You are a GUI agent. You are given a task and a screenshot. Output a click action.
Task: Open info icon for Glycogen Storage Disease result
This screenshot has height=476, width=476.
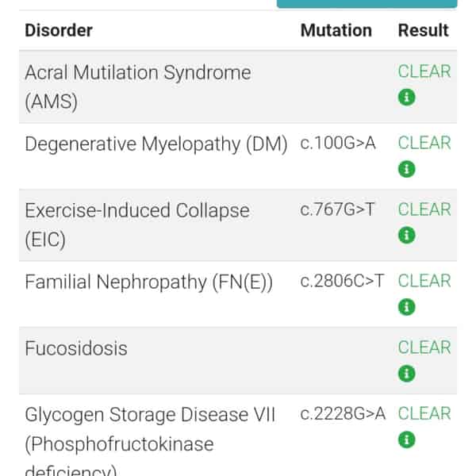tap(406, 440)
